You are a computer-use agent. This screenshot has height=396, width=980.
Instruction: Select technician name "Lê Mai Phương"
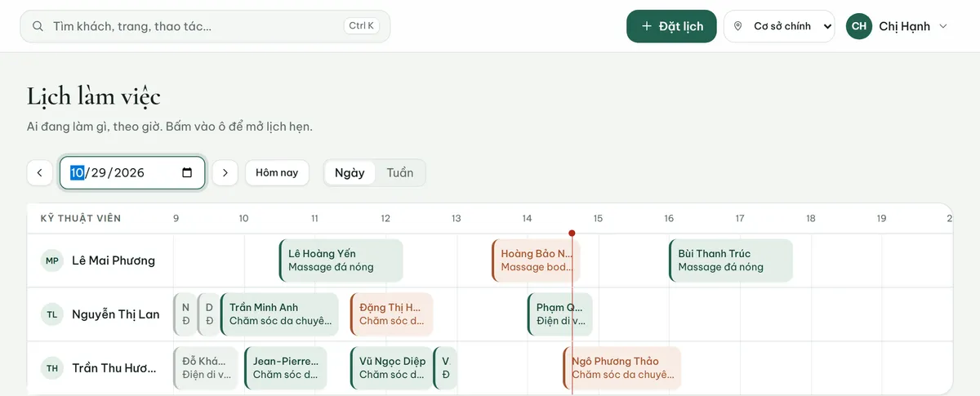(x=114, y=260)
